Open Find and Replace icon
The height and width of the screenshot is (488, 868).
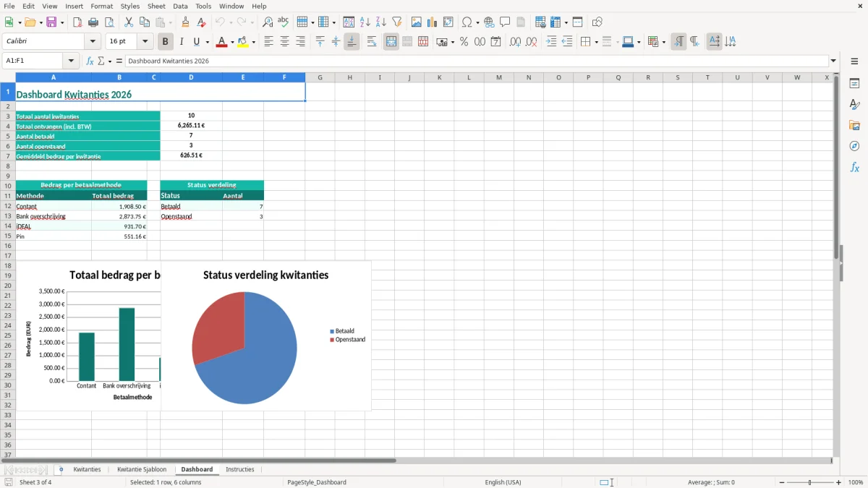click(x=268, y=22)
